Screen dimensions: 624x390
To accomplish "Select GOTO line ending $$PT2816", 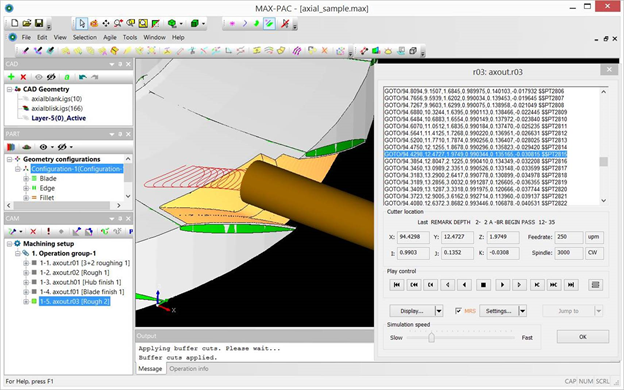I will point(476,161).
